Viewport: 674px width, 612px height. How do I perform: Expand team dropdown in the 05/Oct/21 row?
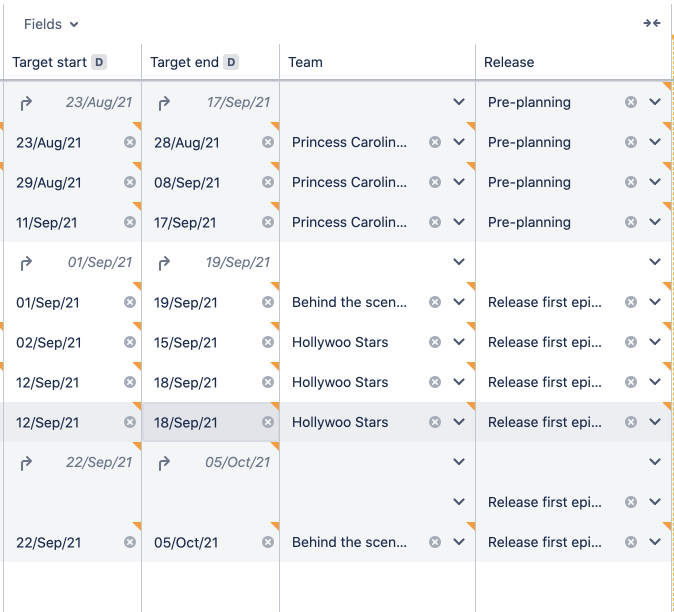[x=459, y=542]
